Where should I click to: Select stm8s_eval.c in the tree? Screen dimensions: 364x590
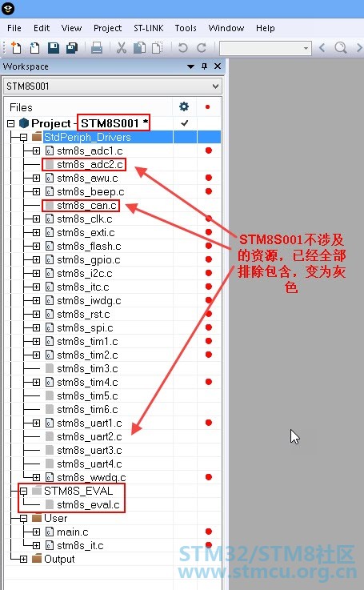tap(88, 504)
